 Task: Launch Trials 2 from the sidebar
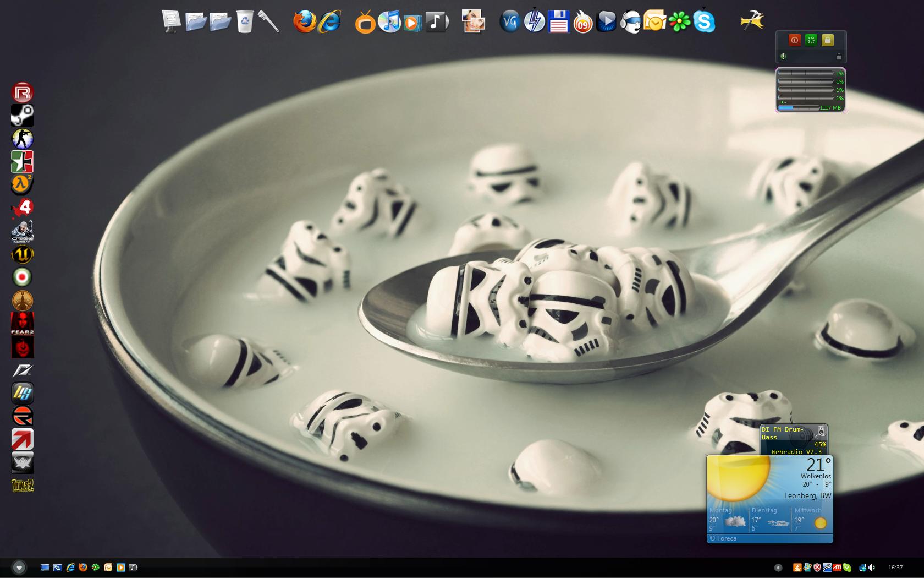pos(23,486)
